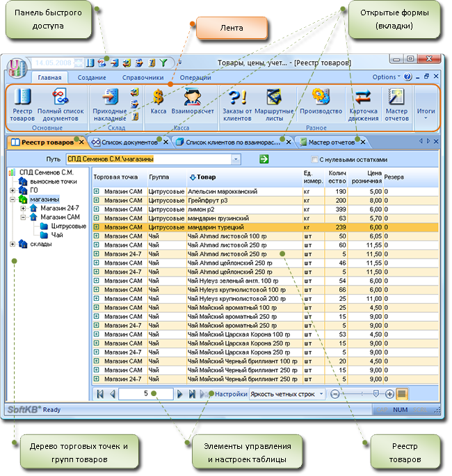Image resolution: width=452 pixels, height=476 pixels.
Task: Click the registry icon in quick access toolbar
Action: (90, 63)
